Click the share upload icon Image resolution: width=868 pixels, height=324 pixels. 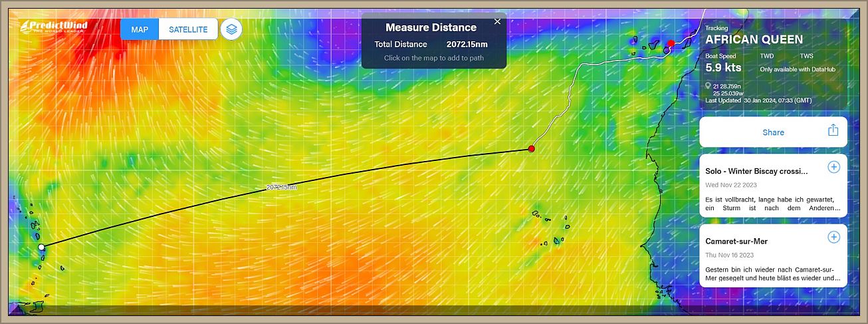point(833,132)
